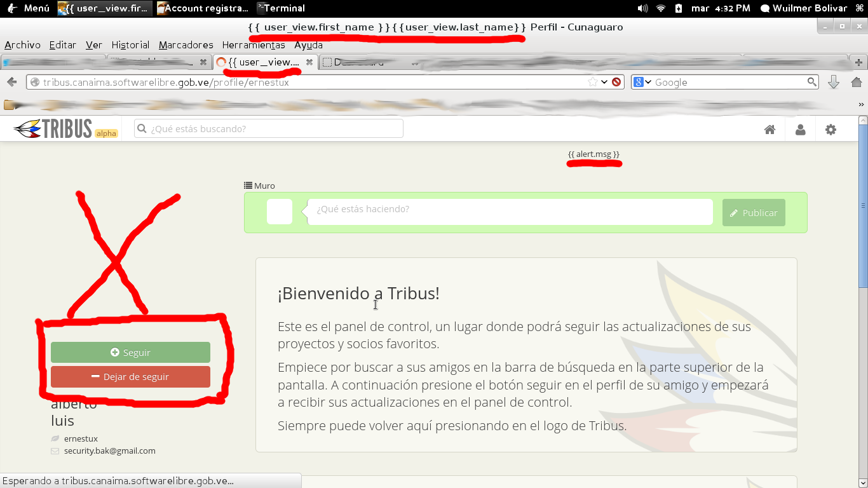Image resolution: width=868 pixels, height=488 pixels.
Task: Open the Menú applications menu
Action: pos(28,8)
